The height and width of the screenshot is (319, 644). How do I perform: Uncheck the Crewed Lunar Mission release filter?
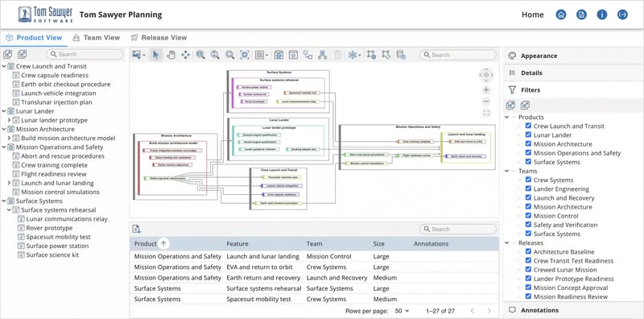tap(529, 270)
